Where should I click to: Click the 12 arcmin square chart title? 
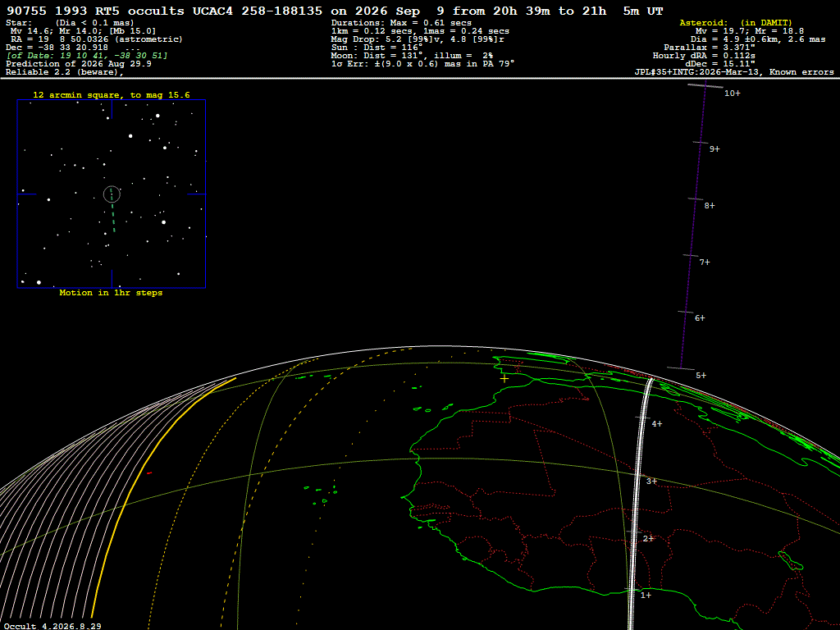pyautogui.click(x=112, y=95)
